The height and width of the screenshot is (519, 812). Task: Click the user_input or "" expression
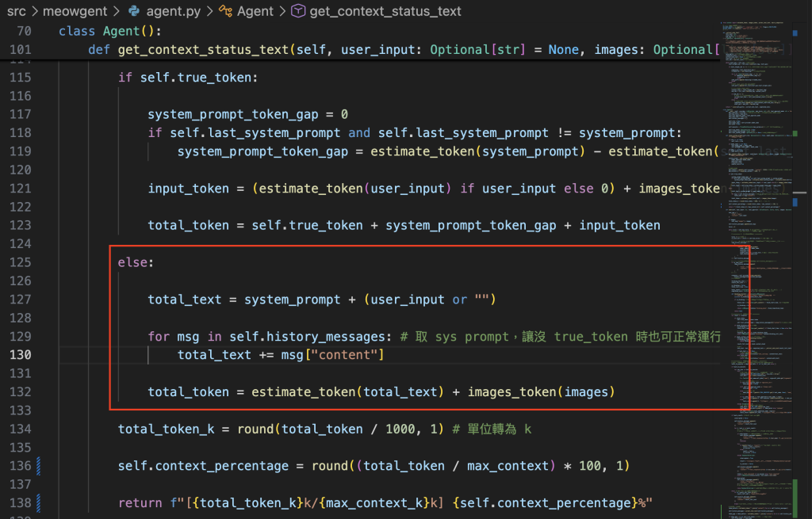430,300
